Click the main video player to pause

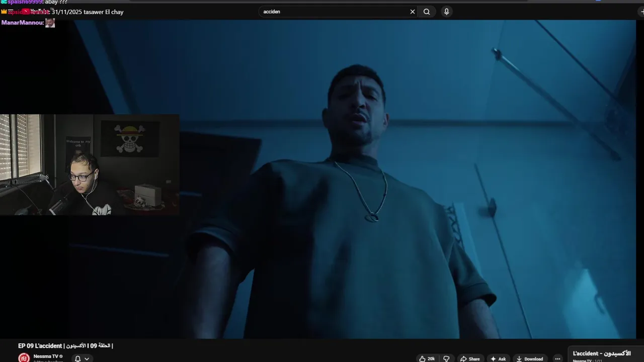(x=322, y=178)
